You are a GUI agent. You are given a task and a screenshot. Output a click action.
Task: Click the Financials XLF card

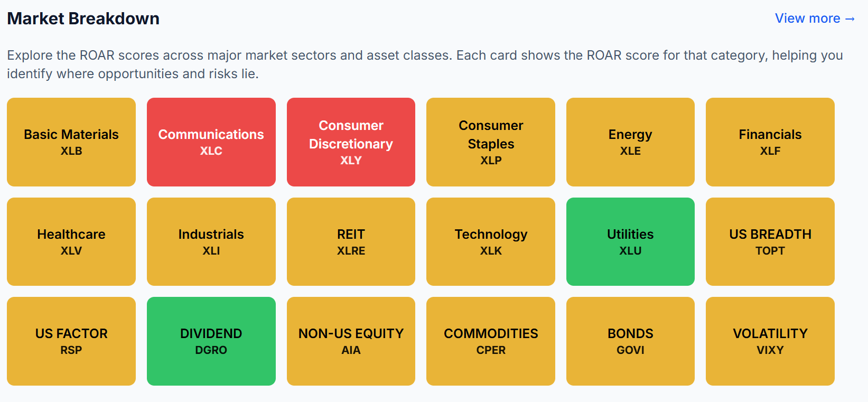[770, 142]
